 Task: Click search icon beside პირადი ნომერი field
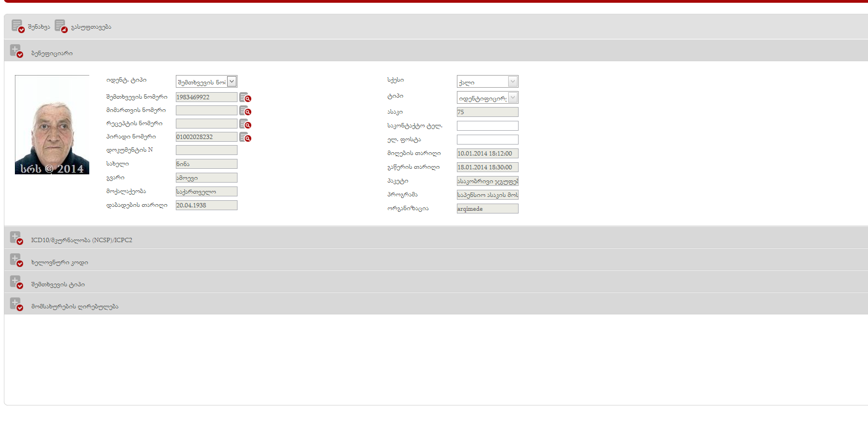coord(245,137)
